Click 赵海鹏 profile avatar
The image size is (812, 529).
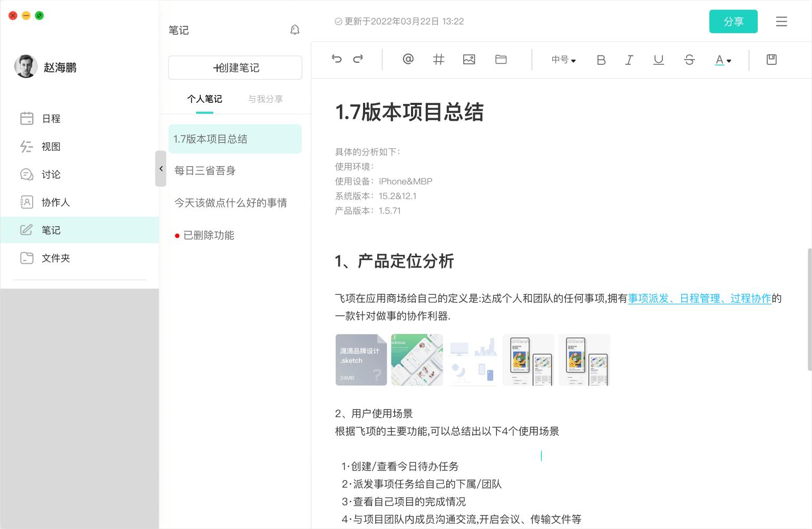click(x=26, y=66)
